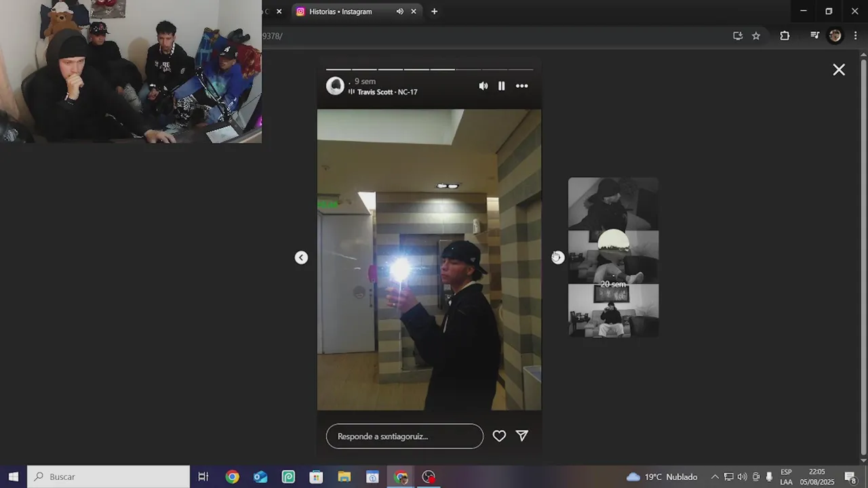Viewport: 868px width, 488px height.
Task: Mute the Instagram story audio
Action: click(483, 86)
